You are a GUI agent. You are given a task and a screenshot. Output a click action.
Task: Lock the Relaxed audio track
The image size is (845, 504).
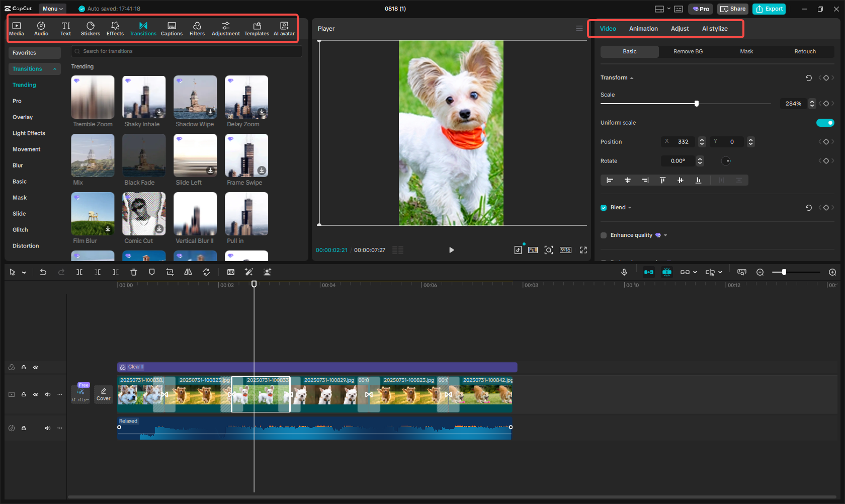[x=24, y=428]
